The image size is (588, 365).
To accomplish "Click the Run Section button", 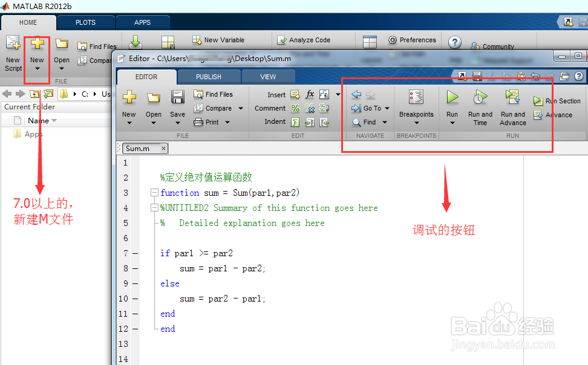I will (557, 101).
